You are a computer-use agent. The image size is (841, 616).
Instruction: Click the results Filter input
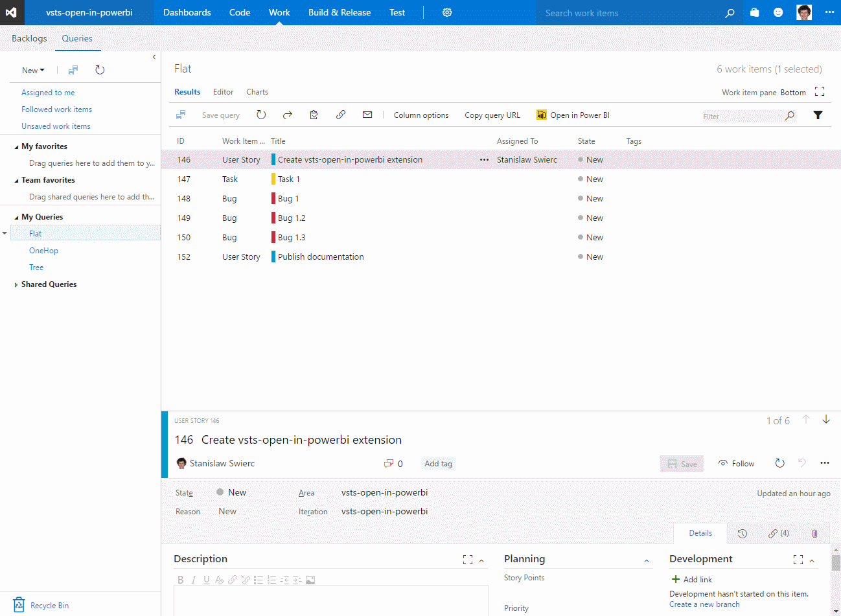pos(742,117)
